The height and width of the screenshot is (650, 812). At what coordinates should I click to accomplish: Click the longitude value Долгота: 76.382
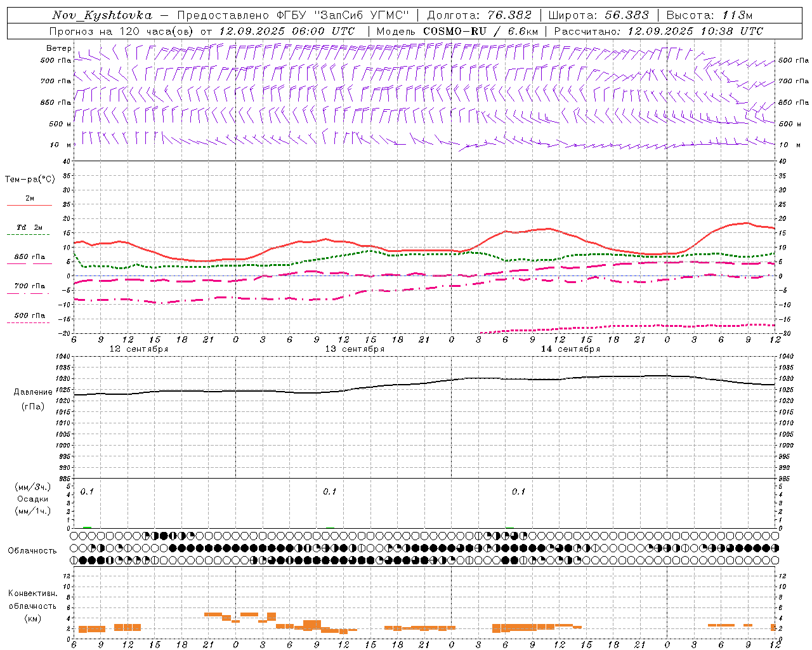(x=479, y=15)
